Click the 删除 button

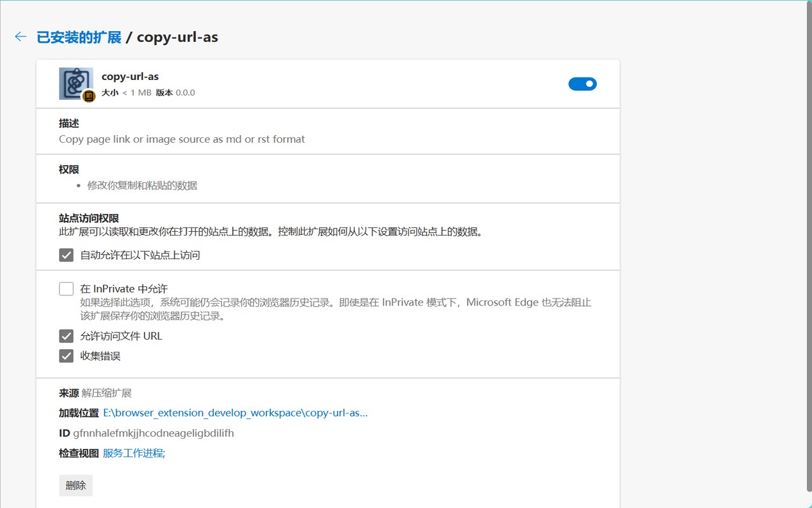click(75, 485)
